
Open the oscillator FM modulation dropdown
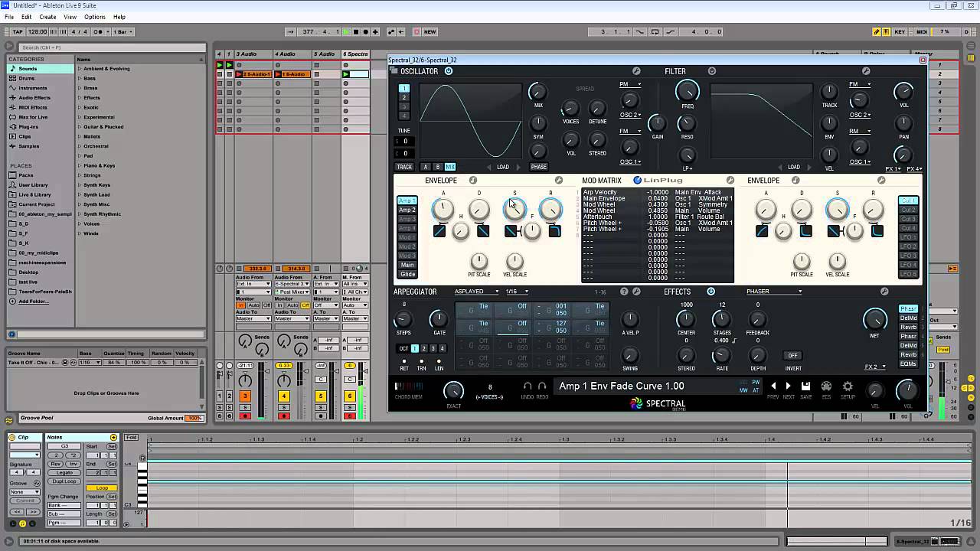click(x=629, y=132)
